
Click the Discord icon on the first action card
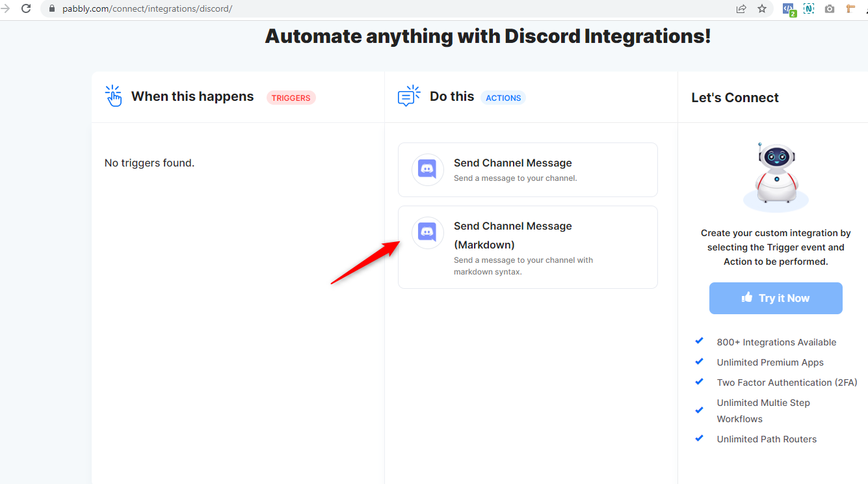(427, 170)
